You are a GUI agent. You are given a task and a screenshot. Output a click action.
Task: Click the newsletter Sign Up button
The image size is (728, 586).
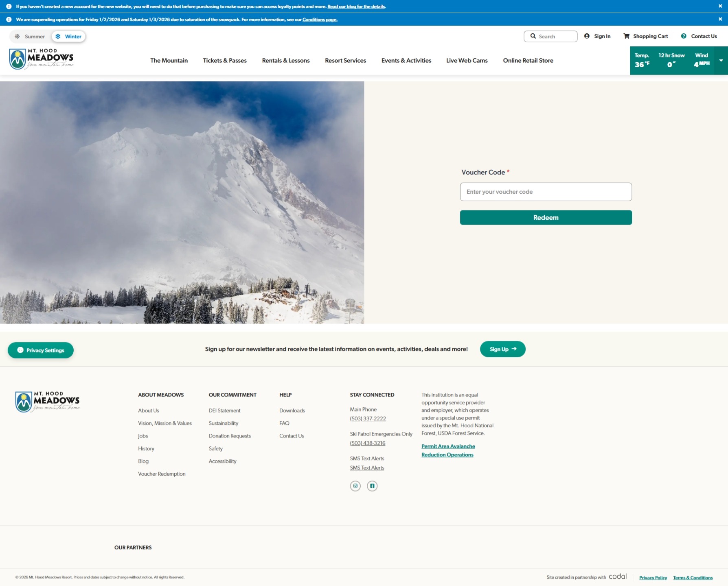(x=502, y=349)
